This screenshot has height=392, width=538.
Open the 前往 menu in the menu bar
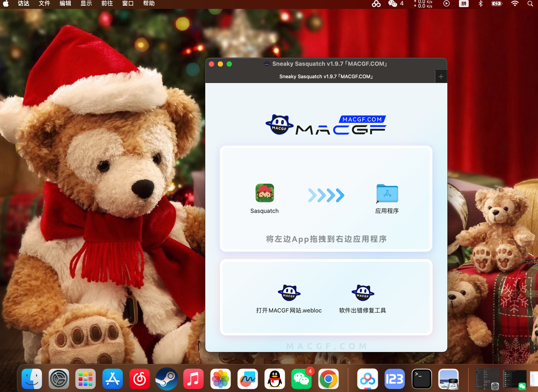107,4
